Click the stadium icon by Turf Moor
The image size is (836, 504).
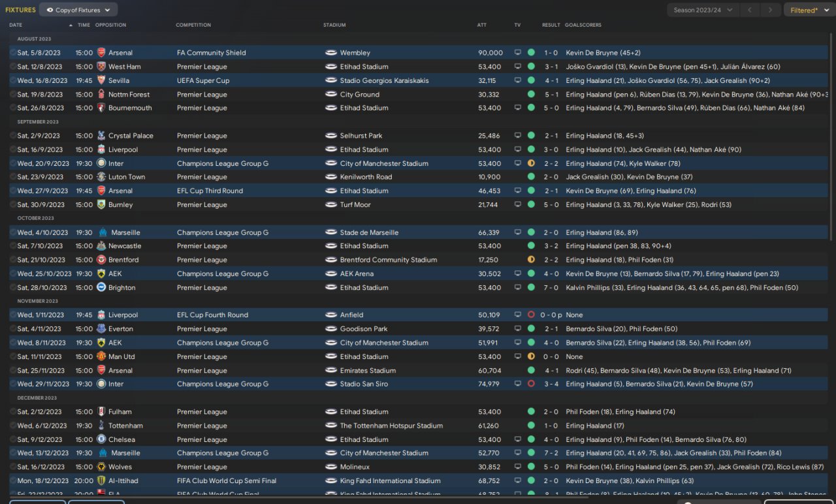tap(331, 204)
